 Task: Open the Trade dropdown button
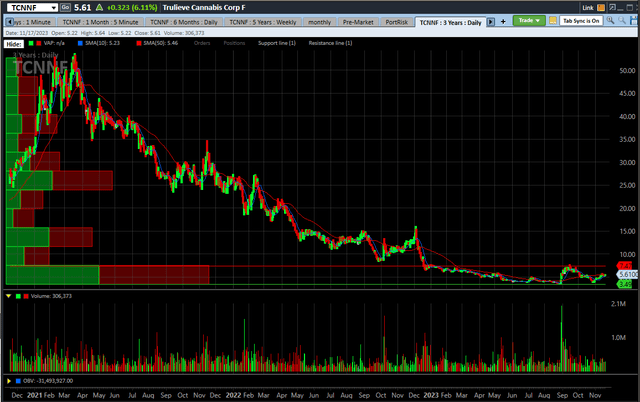(527, 20)
